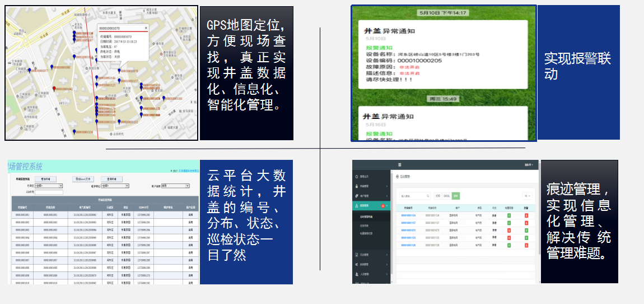Image resolution: width=644 pixels, height=304 pixels.
Task: Click the 行政区 column header in terminal table
Action: 110,208
